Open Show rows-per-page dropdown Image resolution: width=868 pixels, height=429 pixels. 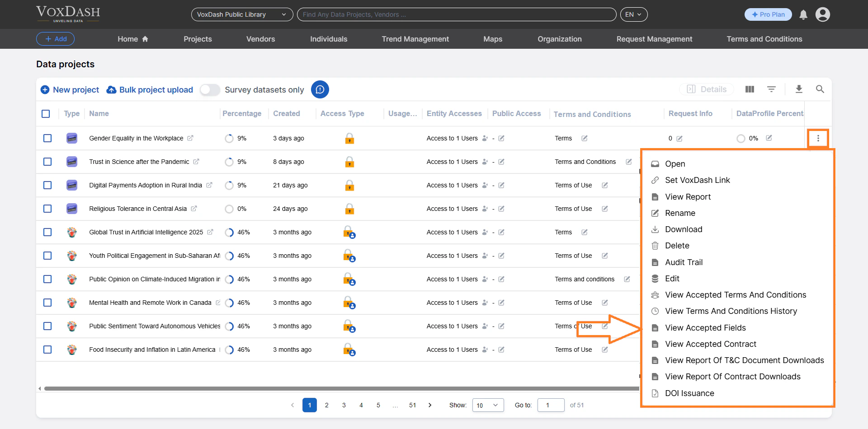pos(488,405)
